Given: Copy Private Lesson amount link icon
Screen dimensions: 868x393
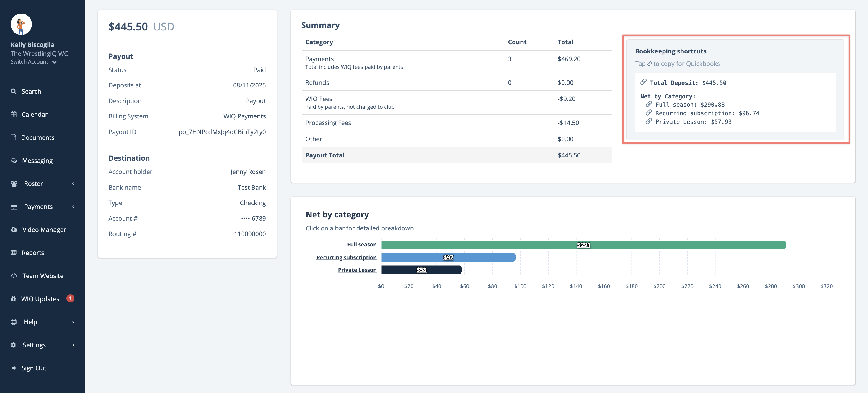Looking at the screenshot, I should click(648, 121).
